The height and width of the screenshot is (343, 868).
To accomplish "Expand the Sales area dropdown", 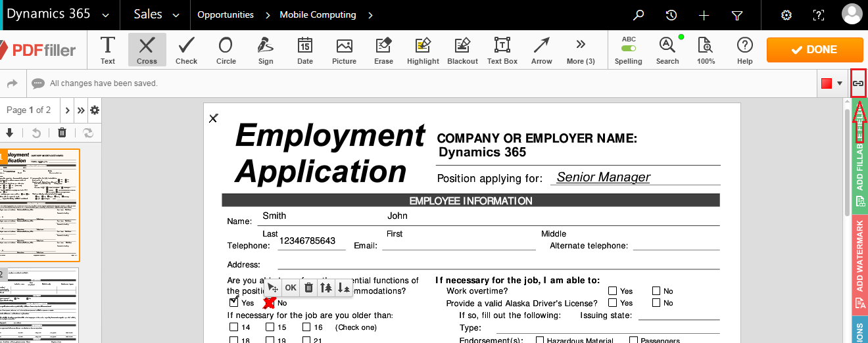I will coord(175,15).
